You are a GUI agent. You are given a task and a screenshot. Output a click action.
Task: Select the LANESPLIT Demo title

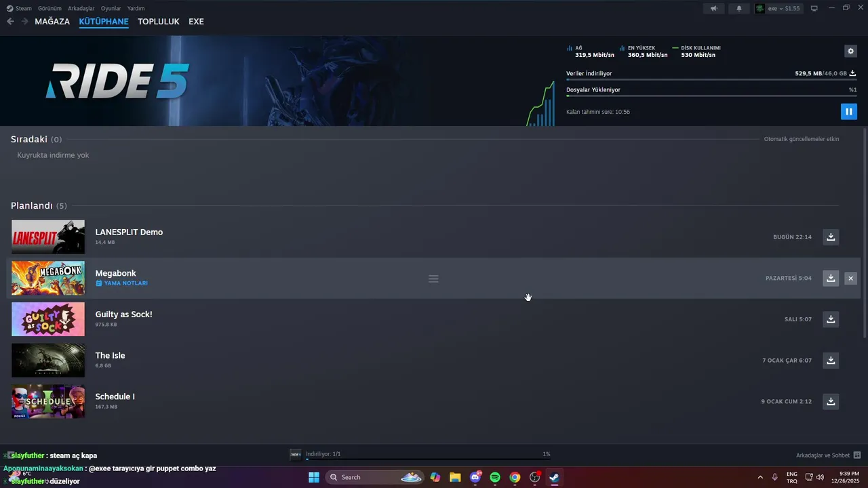tap(129, 232)
